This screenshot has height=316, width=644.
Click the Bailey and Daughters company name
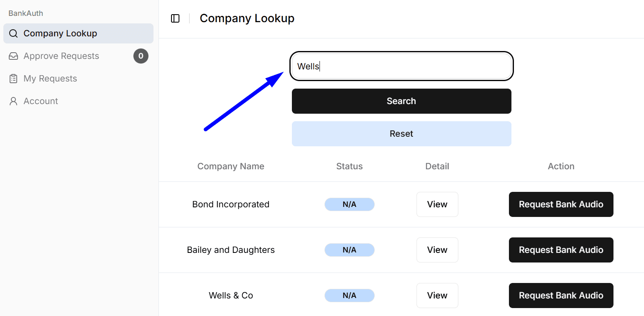click(x=231, y=250)
